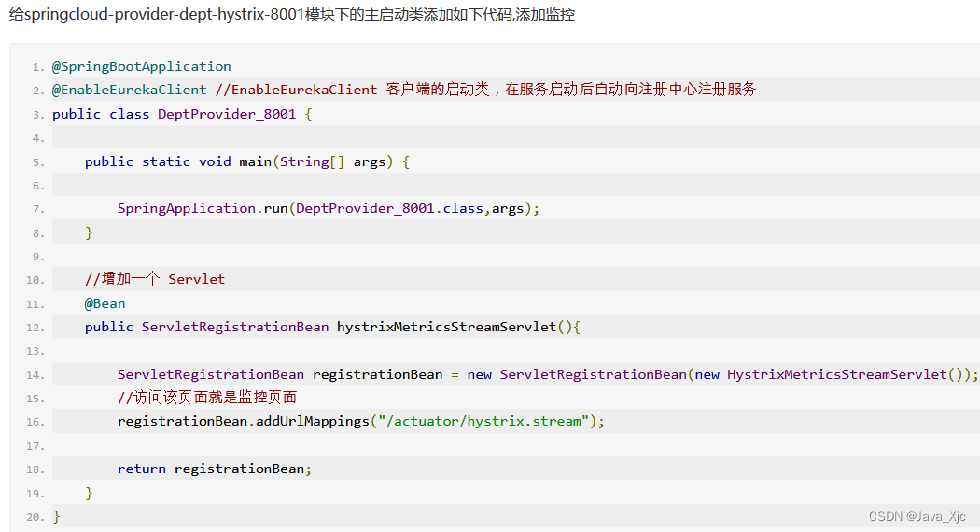This screenshot has height=532, width=980.
Task: Click the heading text about springcloud-provider-dept-hystrix-8001
Action: [292, 14]
